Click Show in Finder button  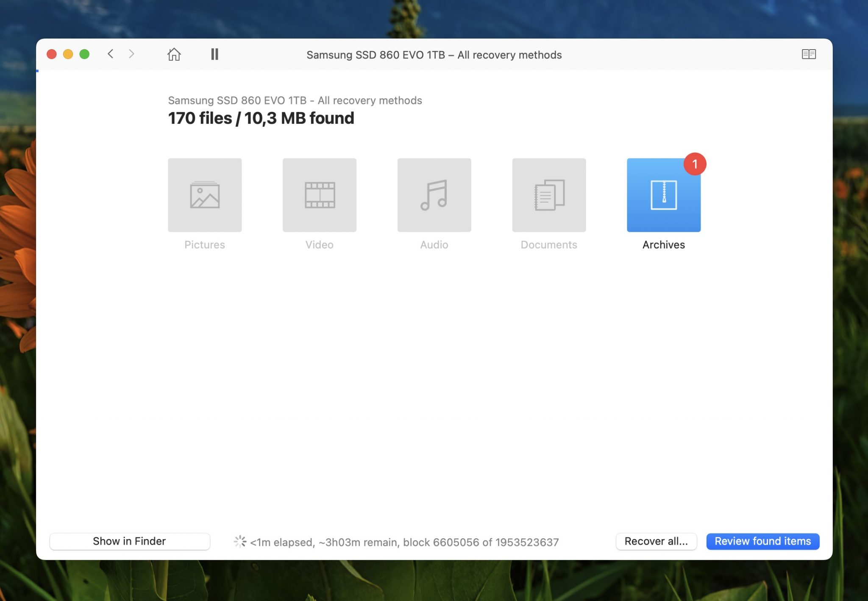point(129,540)
